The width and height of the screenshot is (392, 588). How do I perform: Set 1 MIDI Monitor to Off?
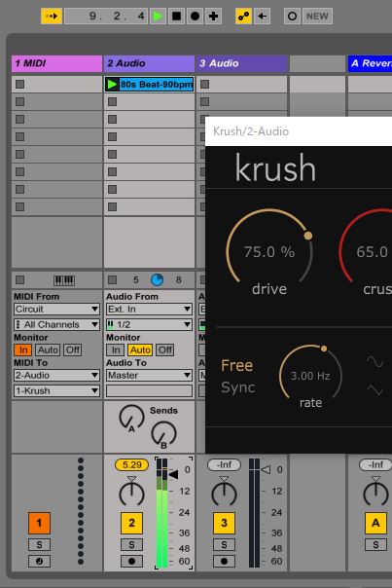tap(72, 349)
